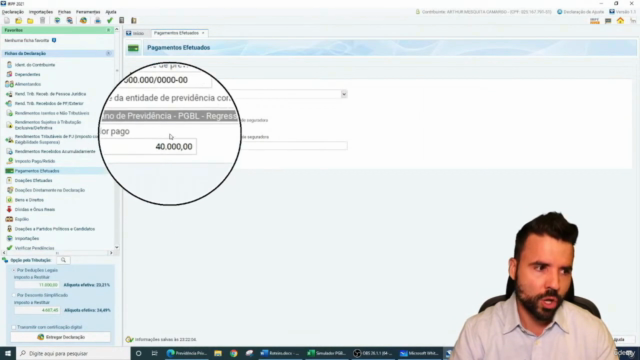Open Excel Simulador PGBL on taskbar
The height and width of the screenshot is (360, 640).
tap(327, 353)
